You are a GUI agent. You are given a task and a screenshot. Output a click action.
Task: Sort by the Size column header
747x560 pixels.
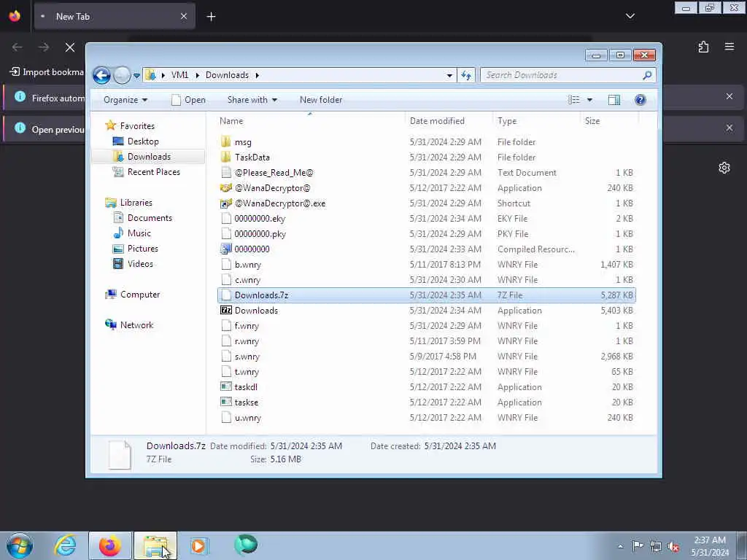pyautogui.click(x=592, y=121)
